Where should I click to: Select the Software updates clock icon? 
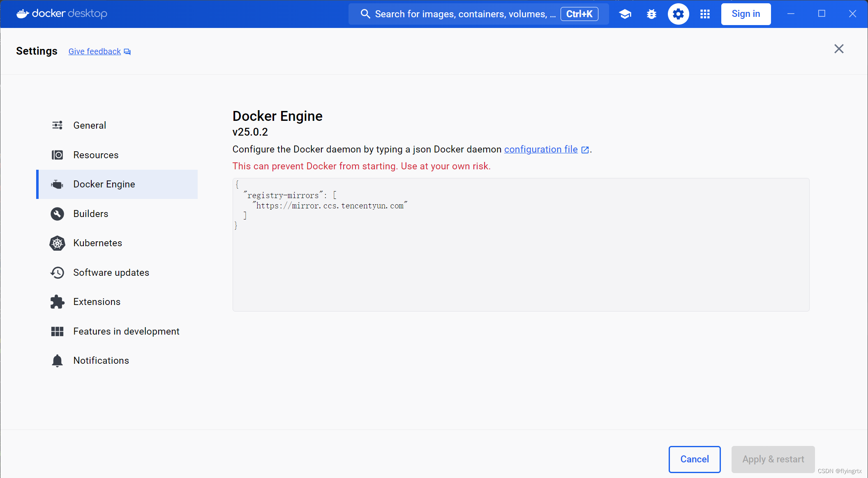(57, 272)
